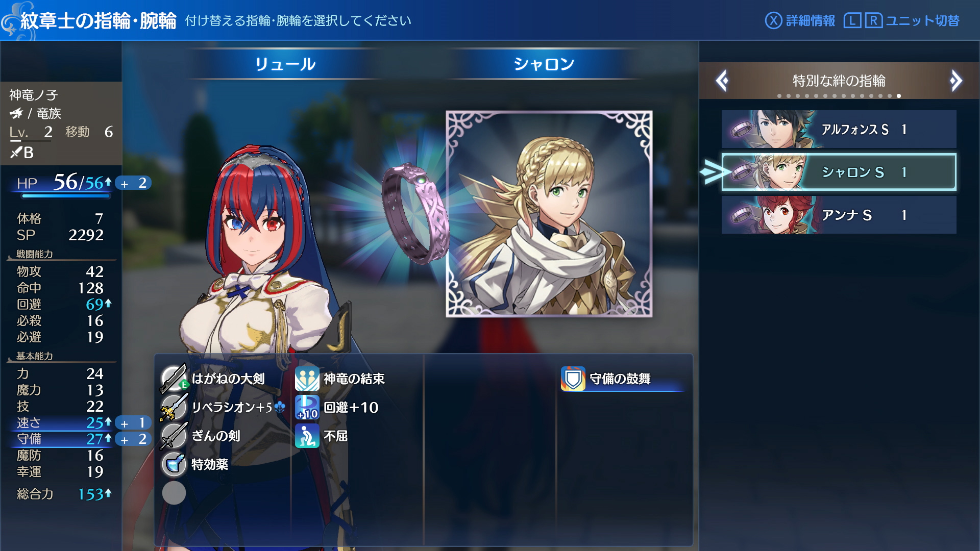Go to previous ring category with left arrow
This screenshot has width=980, height=551.
point(722,81)
